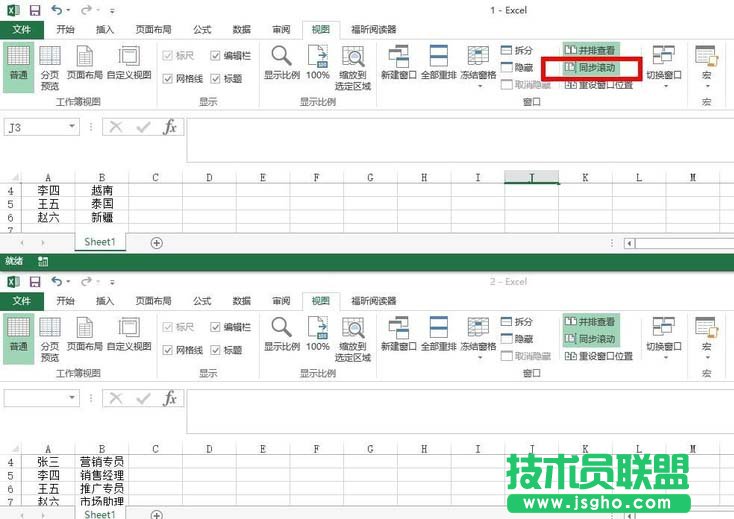734x519 pixels.
Task: Select Sheet1 tab in window 1
Action: click(100, 242)
